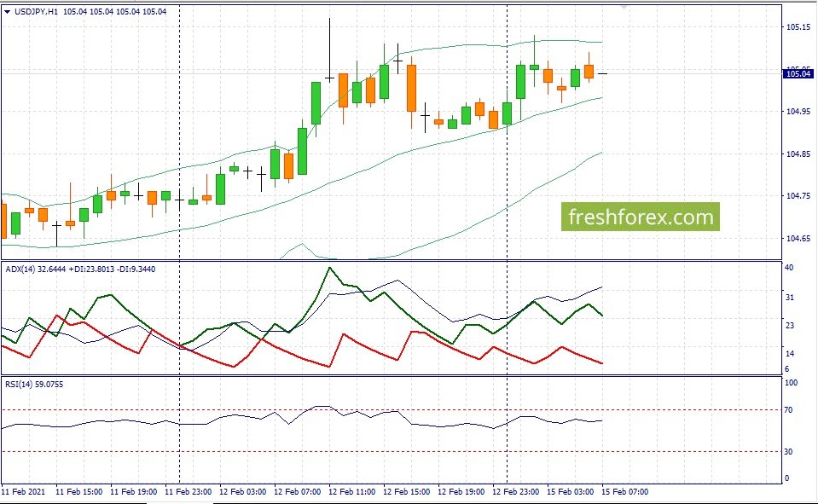Click the 104.85 price scale label
This screenshot has height=504, width=818.
(x=798, y=154)
